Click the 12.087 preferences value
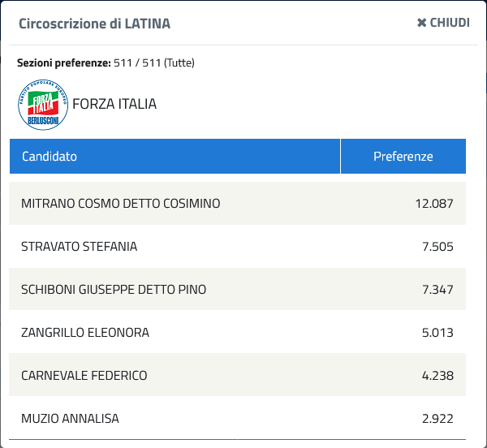487x448 pixels. pyautogui.click(x=434, y=204)
